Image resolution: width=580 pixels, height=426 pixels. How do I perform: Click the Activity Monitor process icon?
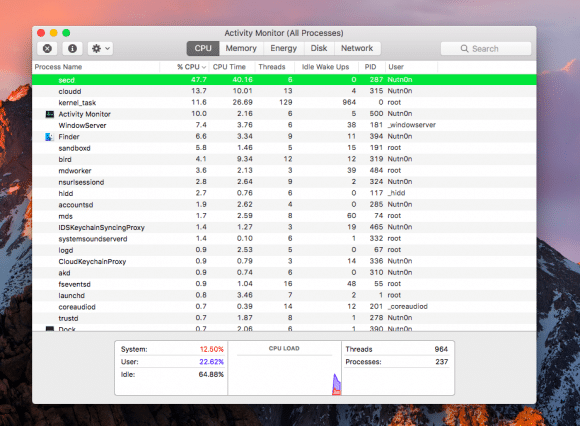50,114
